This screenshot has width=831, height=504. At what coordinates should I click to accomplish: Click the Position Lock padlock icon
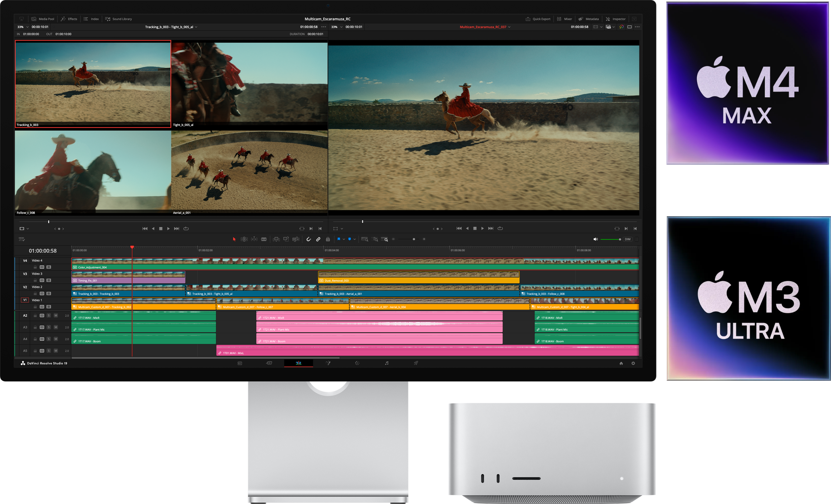point(328,239)
